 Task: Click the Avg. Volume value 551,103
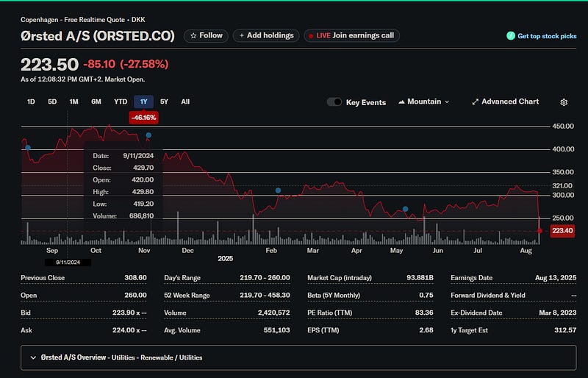click(277, 330)
